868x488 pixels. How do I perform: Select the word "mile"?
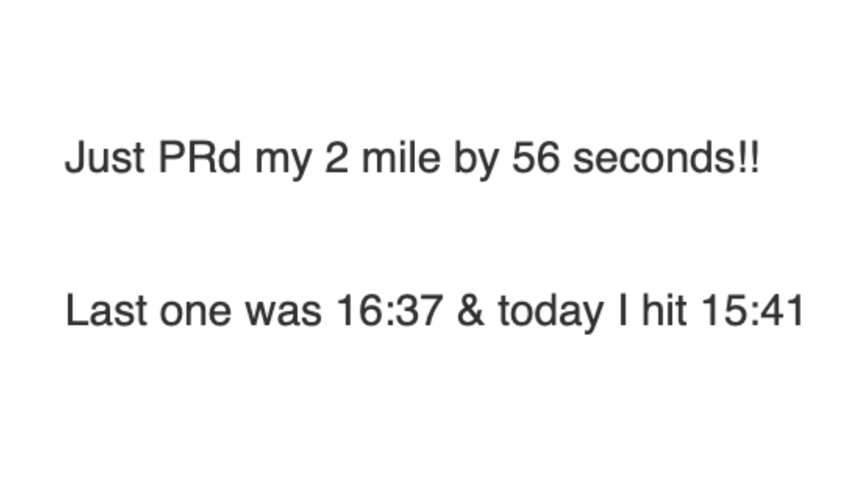[401, 157]
